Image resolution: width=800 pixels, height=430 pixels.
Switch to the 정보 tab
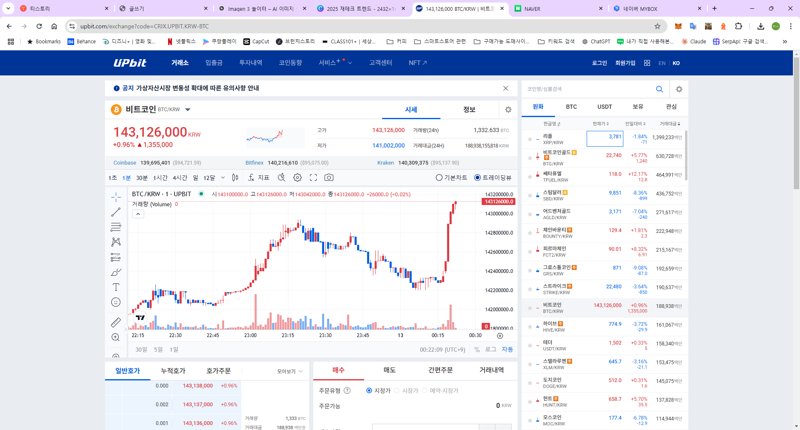click(469, 110)
